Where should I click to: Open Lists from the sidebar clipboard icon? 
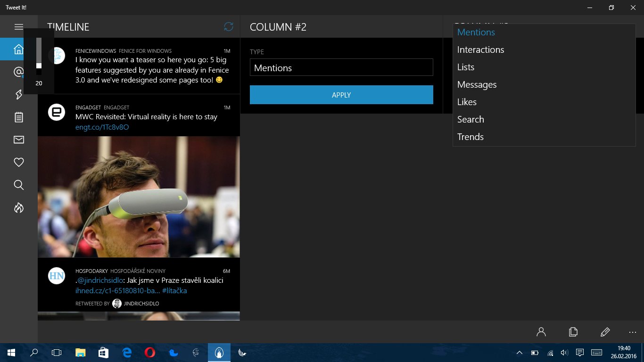(x=19, y=117)
